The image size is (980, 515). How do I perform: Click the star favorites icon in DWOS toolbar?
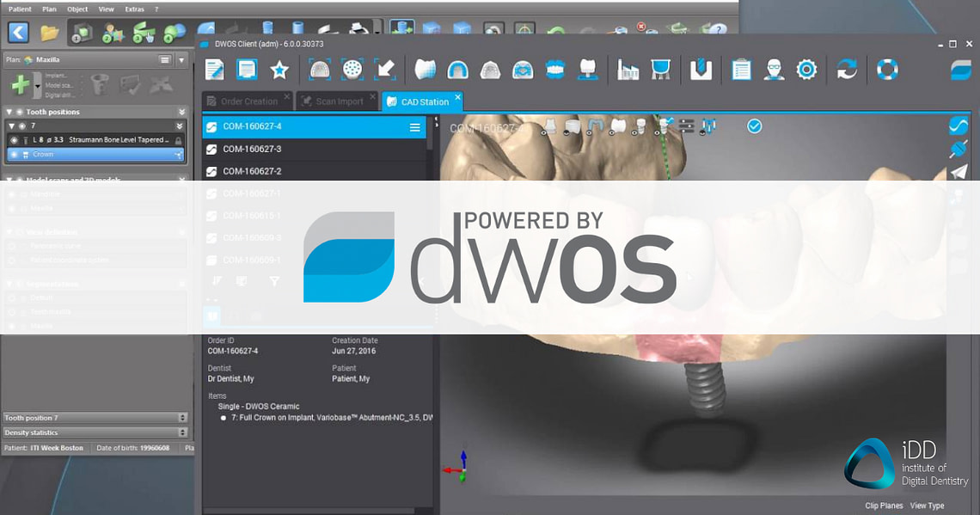point(279,70)
